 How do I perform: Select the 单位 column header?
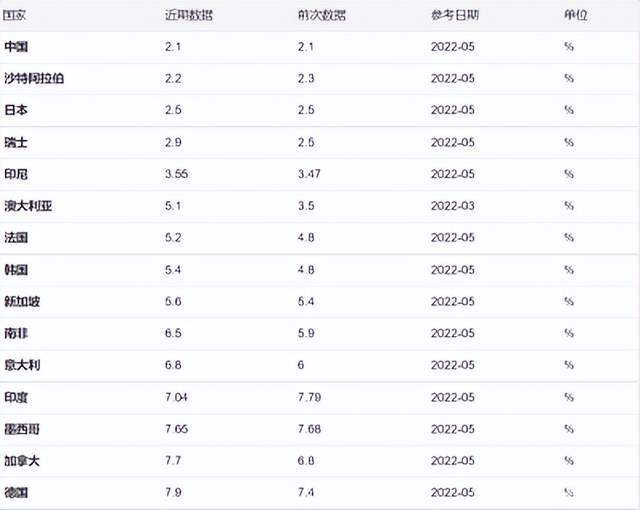pos(575,16)
